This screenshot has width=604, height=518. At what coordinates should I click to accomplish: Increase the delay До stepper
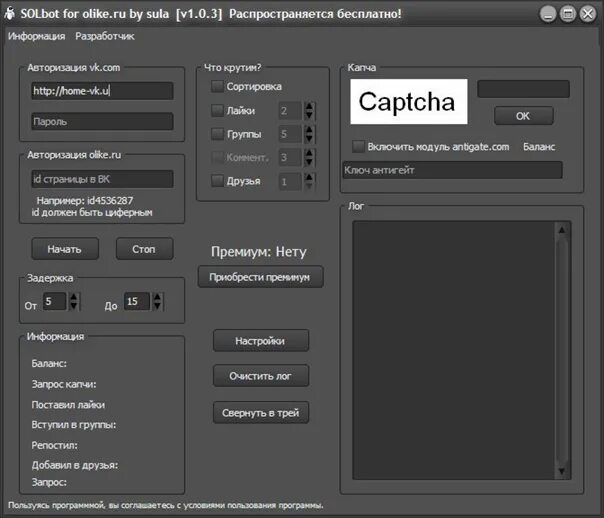[x=158, y=297]
